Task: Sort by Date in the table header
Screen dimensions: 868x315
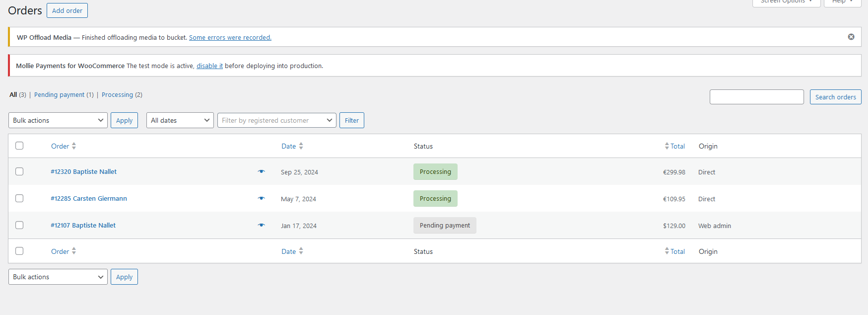Action: 292,146
